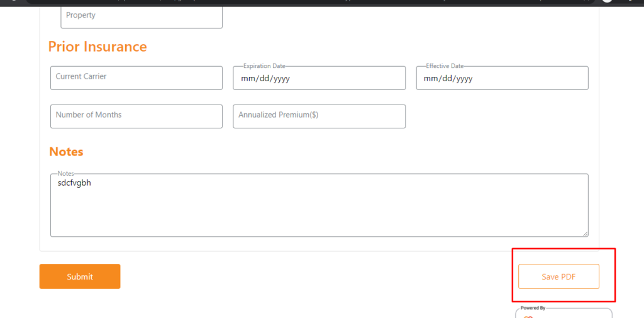This screenshot has width=644, height=318.
Task: Click the Notes textarea resize handle
Action: pyautogui.click(x=585, y=234)
